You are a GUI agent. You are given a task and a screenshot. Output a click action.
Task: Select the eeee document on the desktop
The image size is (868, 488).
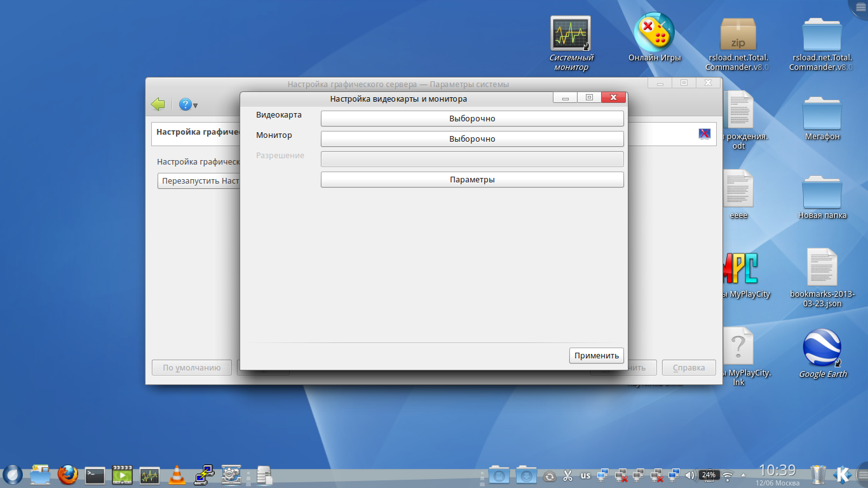738,194
